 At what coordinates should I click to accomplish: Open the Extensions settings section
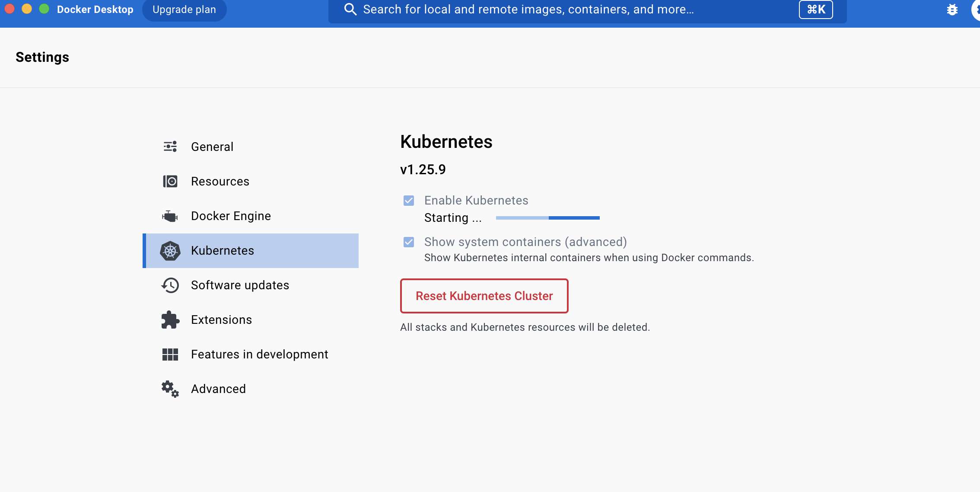251,320
